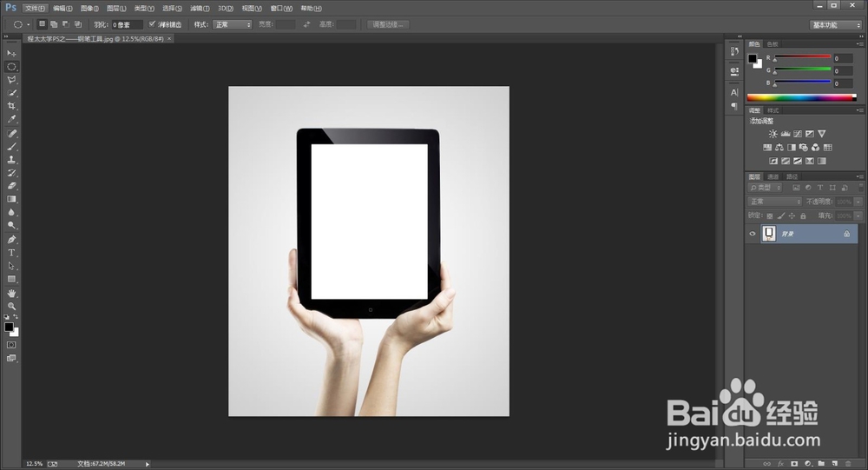Open the History panel icon

(x=734, y=51)
